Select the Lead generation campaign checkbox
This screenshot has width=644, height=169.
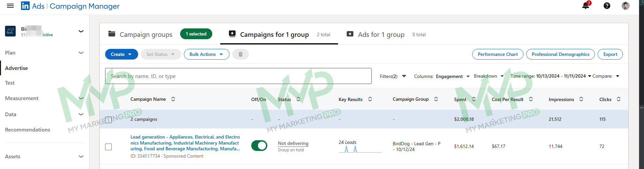(x=108, y=147)
